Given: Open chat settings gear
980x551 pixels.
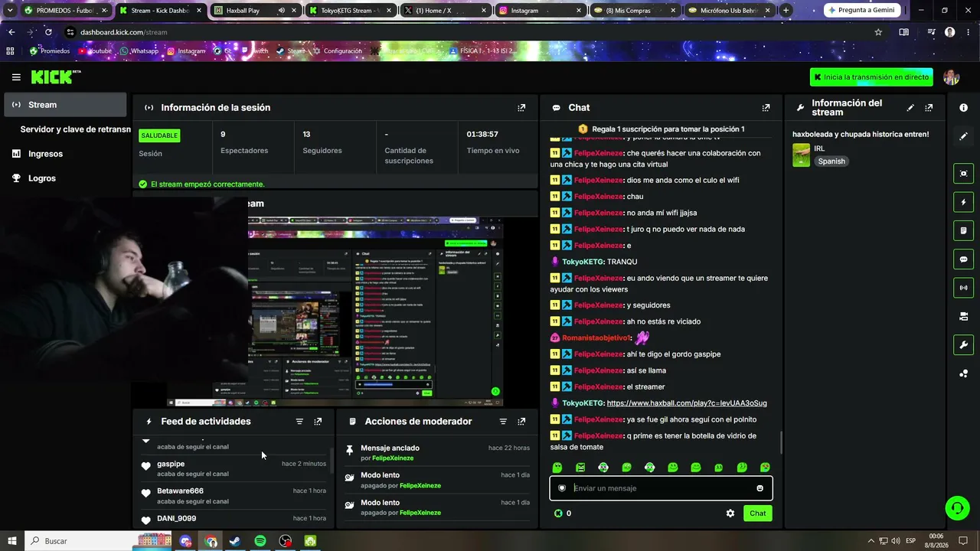Looking at the screenshot, I should pyautogui.click(x=730, y=514).
